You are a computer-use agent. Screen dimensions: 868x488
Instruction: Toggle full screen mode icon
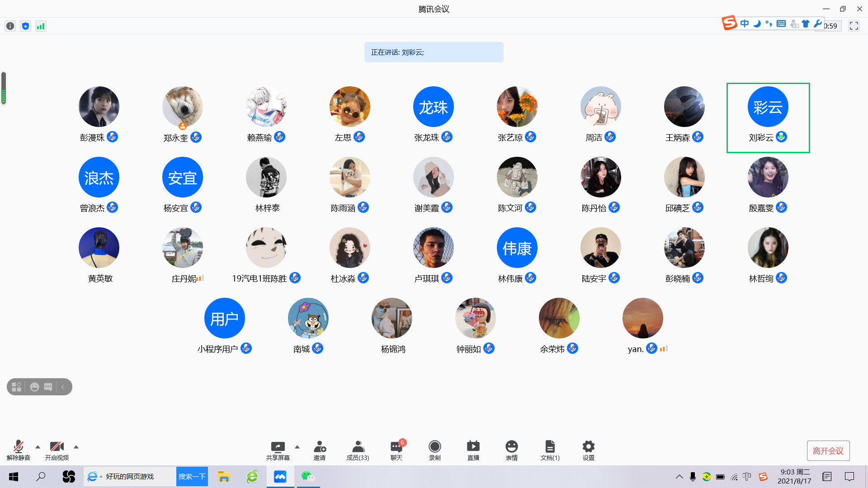tap(854, 26)
